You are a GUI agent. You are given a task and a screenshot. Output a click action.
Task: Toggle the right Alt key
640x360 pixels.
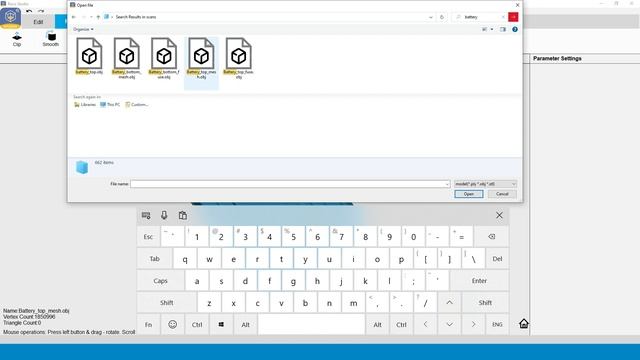pos(378,324)
